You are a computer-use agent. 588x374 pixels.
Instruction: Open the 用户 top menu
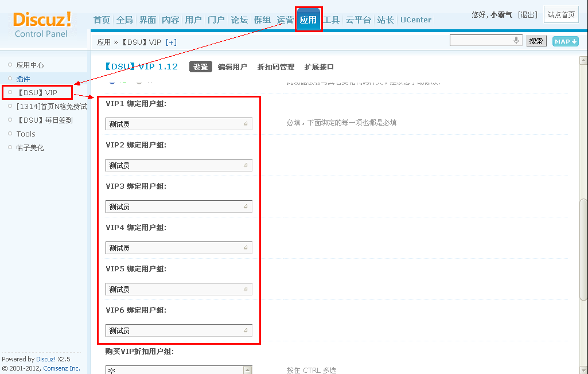tap(193, 20)
